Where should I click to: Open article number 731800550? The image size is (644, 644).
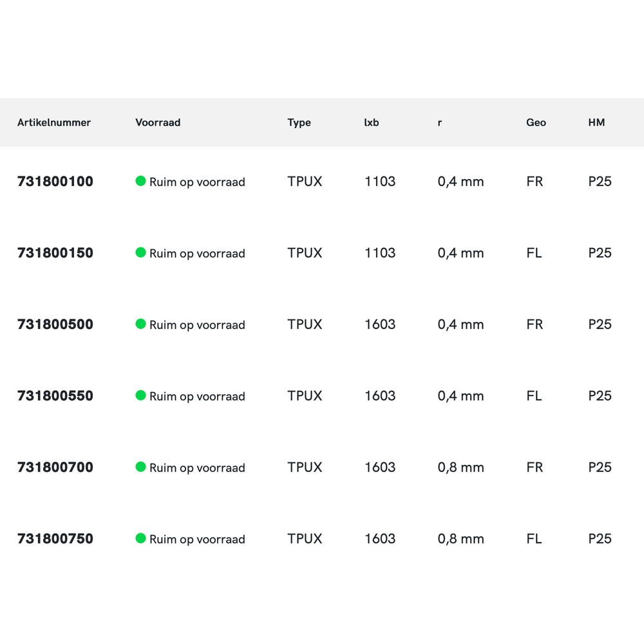pos(55,396)
